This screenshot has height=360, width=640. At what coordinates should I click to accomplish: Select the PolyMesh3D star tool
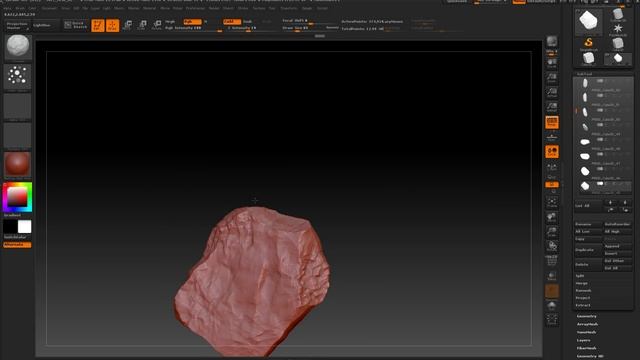coord(618,29)
